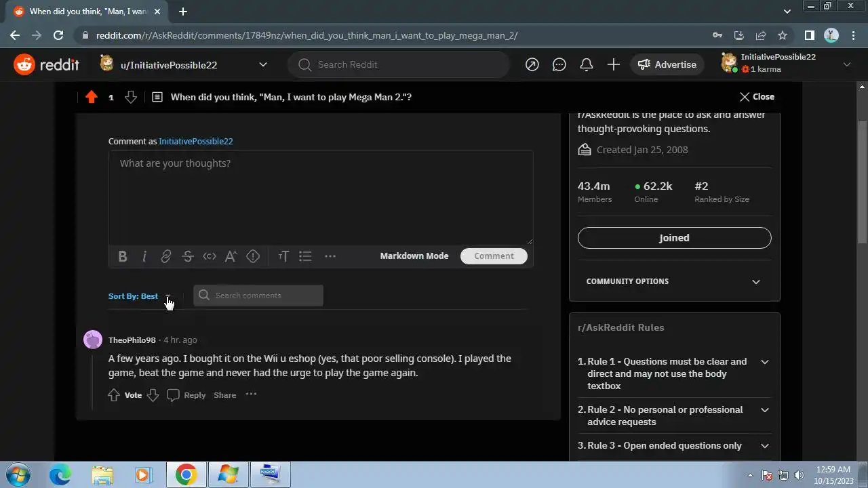Expand Rule 1 details
Screen dimensions: 868x488
tap(765, 362)
